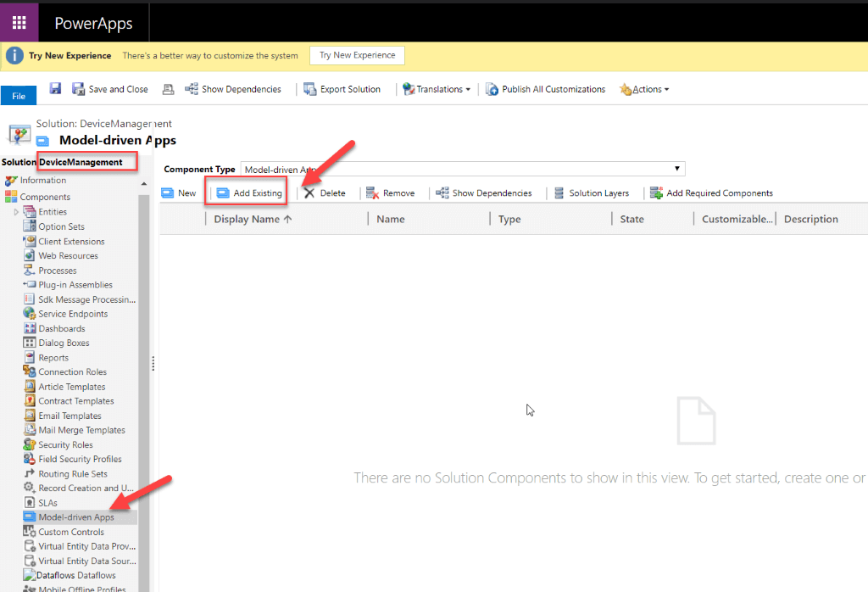This screenshot has height=592, width=868.
Task: Click Show Dependencies in the grid toolbar
Action: (x=484, y=193)
